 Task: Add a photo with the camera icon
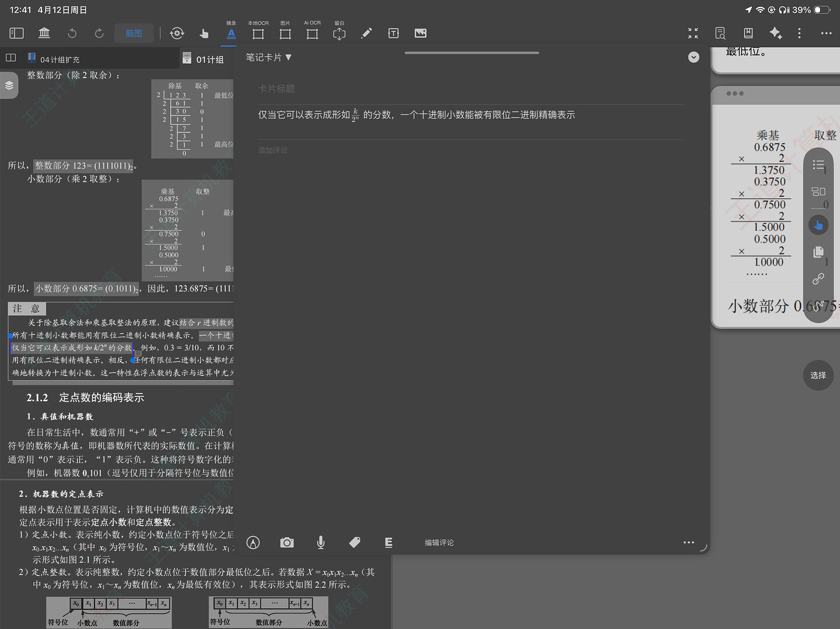[x=286, y=543]
